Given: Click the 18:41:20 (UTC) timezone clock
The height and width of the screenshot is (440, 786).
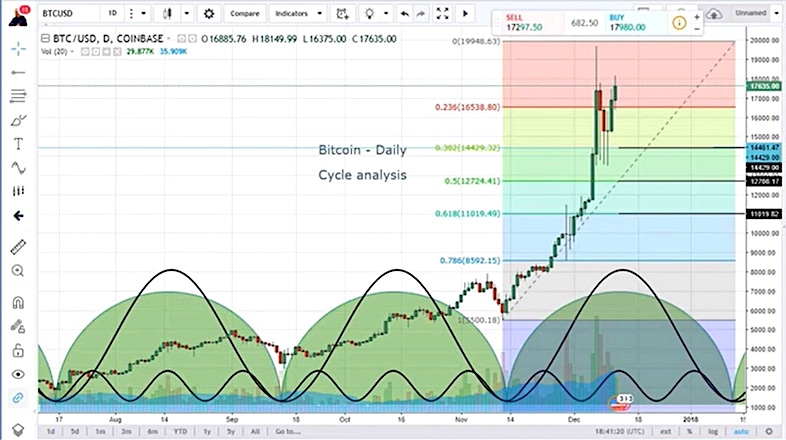Looking at the screenshot, I should [621, 431].
